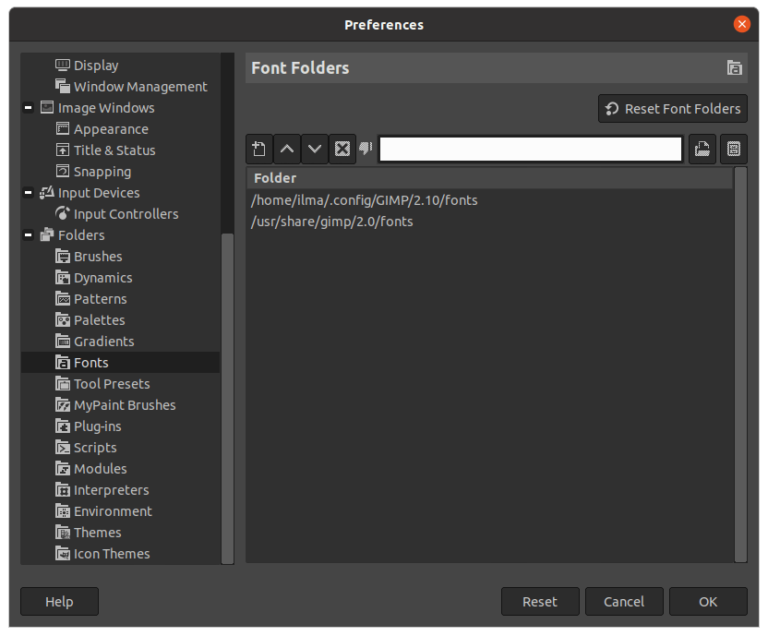Screen dimensions: 768x636
Task: Click the Help button
Action: coord(59,601)
